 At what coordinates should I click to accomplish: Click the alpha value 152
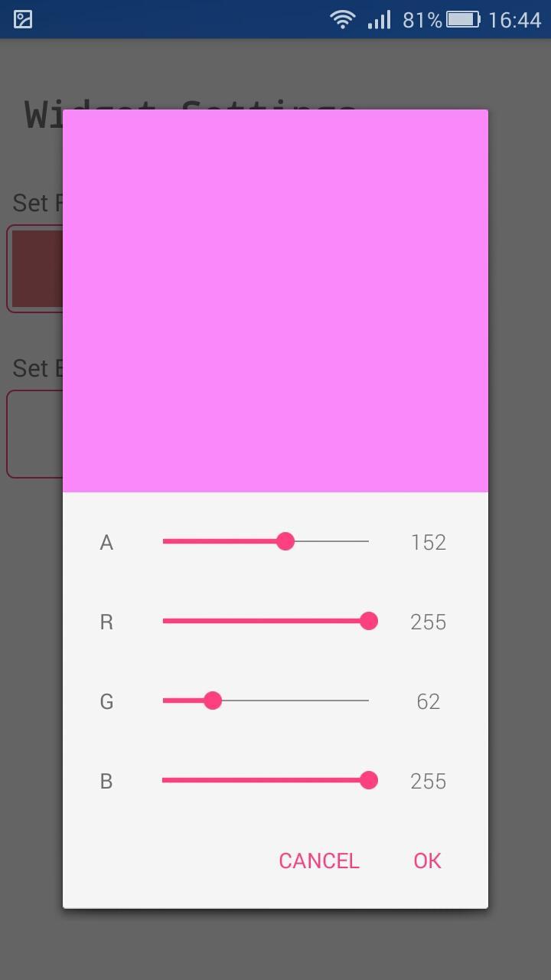[429, 542]
